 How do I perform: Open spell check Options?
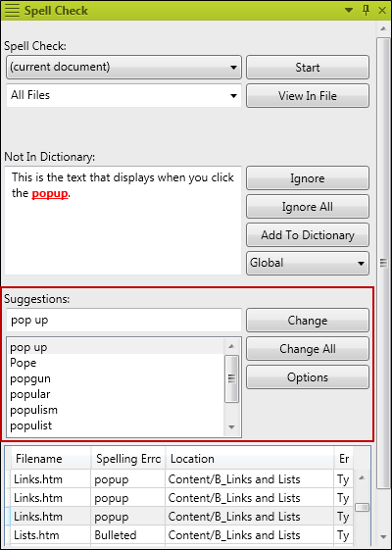coord(308,377)
